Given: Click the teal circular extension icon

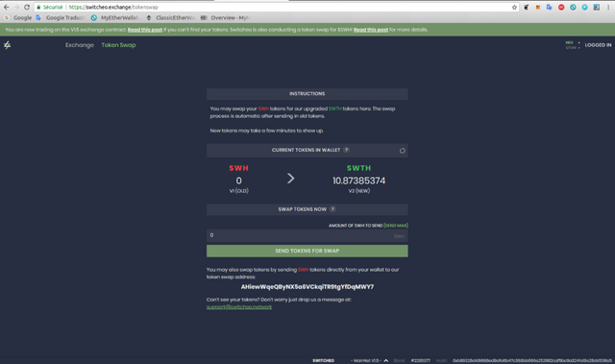Looking at the screenshot, I should [x=573, y=7].
